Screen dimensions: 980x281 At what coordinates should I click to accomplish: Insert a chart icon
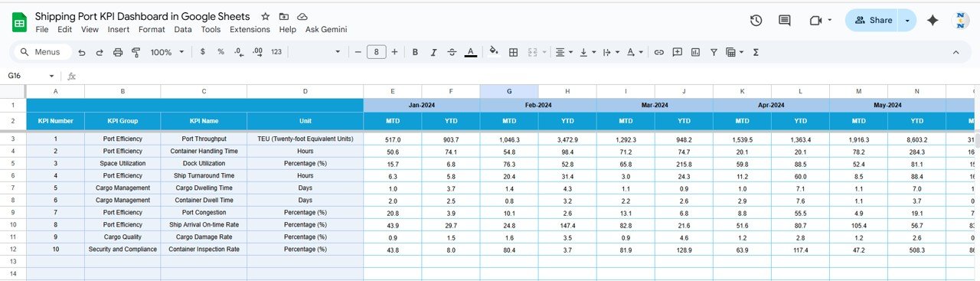pos(695,52)
